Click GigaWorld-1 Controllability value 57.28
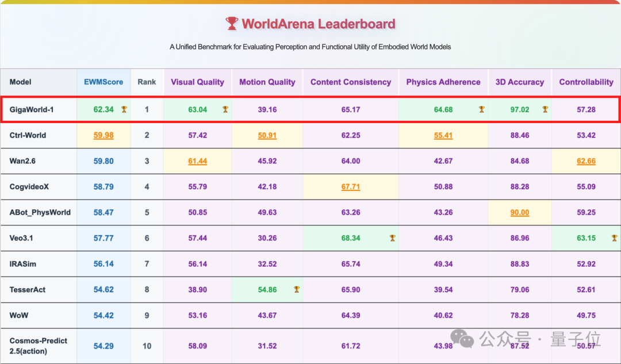Image resolution: width=621 pixels, height=364 pixels. click(x=586, y=110)
